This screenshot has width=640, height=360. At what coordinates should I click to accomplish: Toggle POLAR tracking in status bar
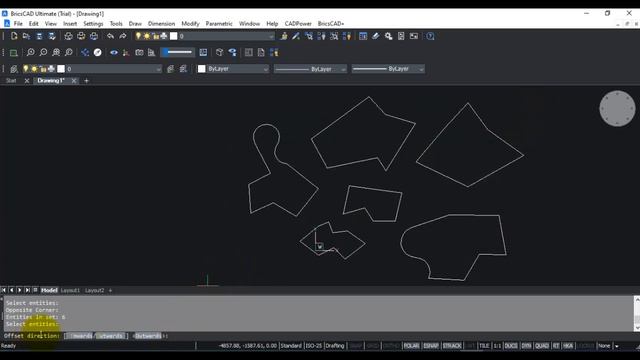click(x=411, y=346)
